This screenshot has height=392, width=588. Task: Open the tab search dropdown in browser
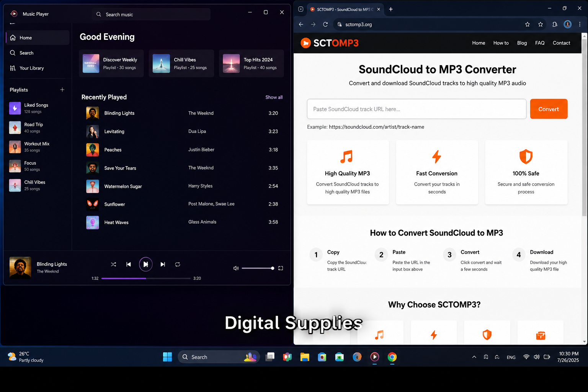[x=301, y=9]
